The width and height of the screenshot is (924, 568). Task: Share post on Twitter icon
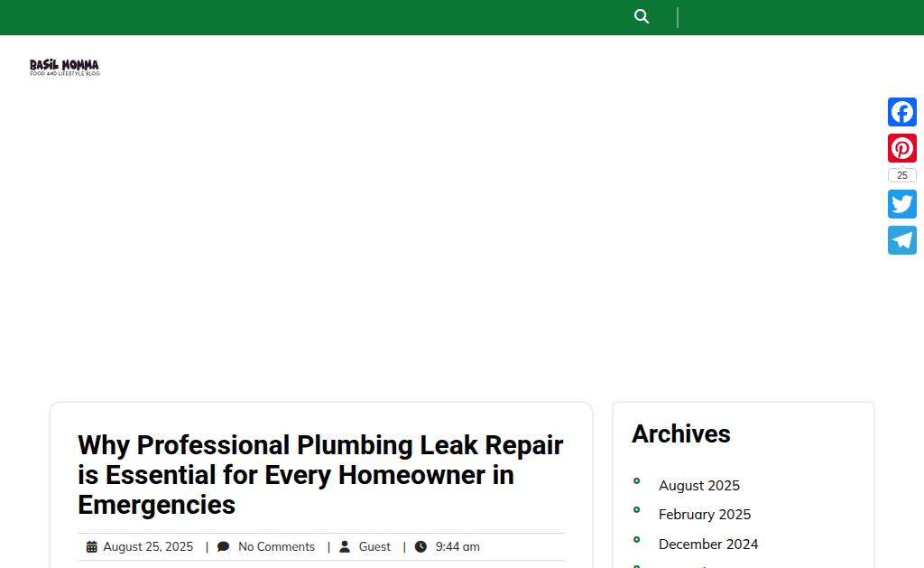click(x=902, y=204)
